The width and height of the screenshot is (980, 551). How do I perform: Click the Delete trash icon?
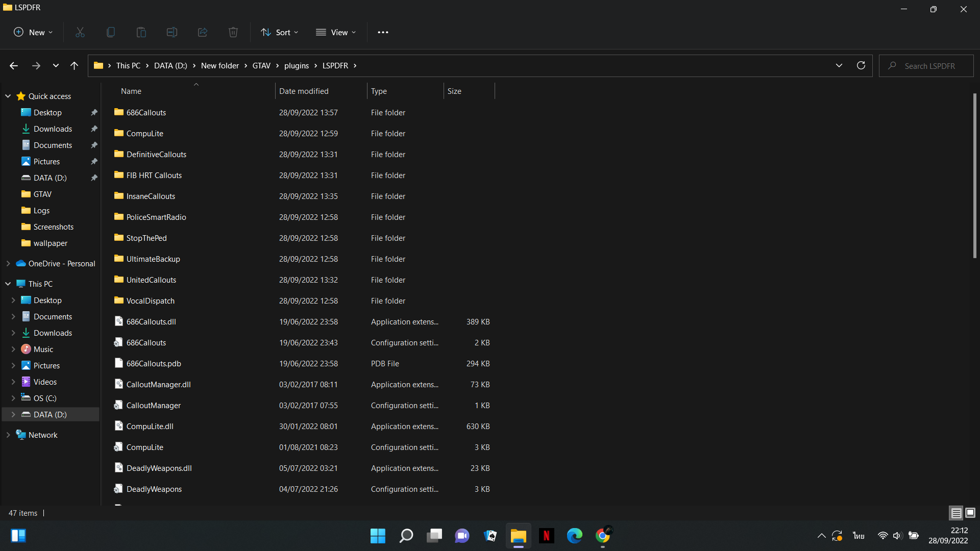tap(233, 32)
